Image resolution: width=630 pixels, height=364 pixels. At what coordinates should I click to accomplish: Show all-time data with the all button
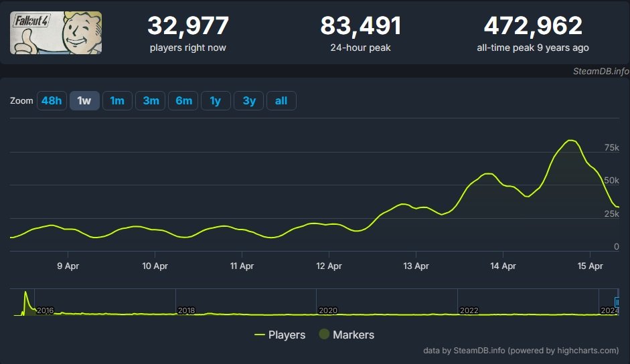281,101
